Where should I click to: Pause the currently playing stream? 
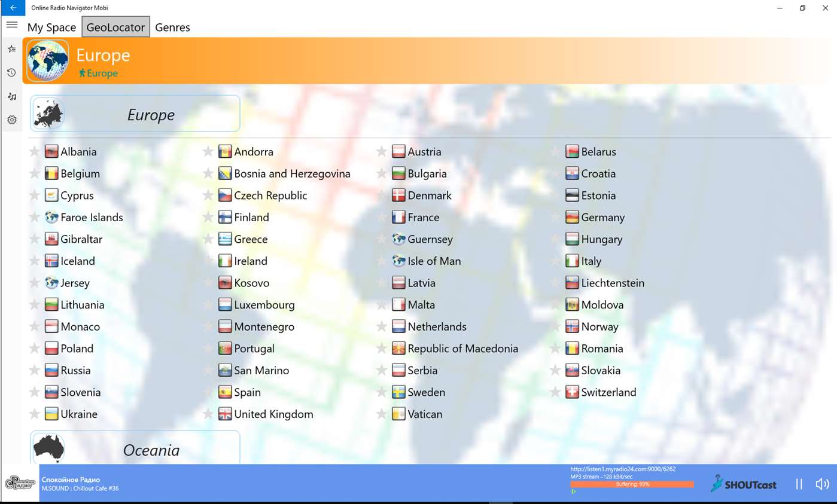(x=799, y=484)
